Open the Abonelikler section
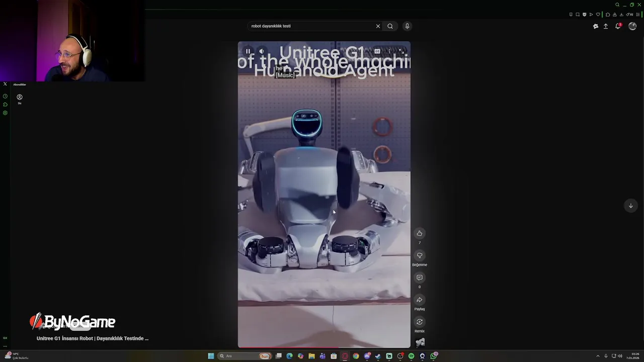 click(x=20, y=84)
